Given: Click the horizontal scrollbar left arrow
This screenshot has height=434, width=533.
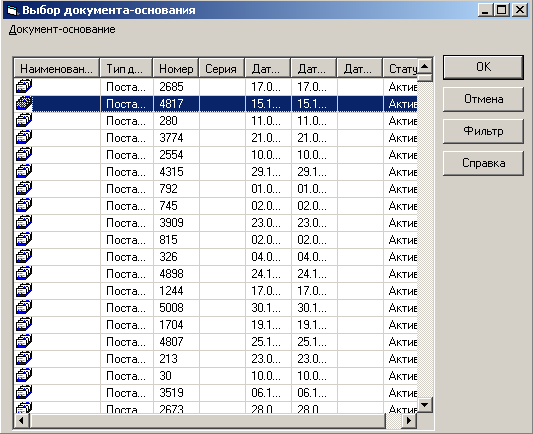Looking at the screenshot, I should pos(22,421).
